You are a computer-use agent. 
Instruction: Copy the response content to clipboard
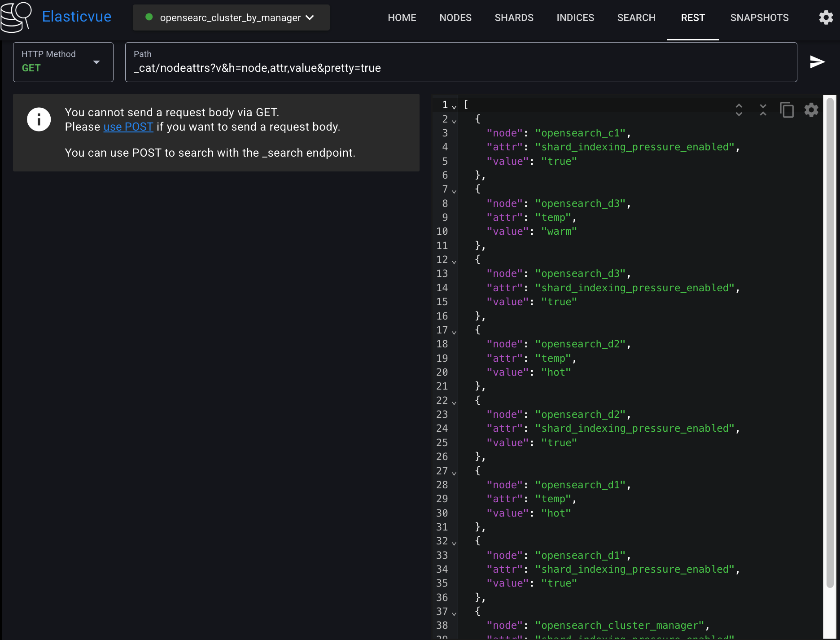pyautogui.click(x=787, y=110)
